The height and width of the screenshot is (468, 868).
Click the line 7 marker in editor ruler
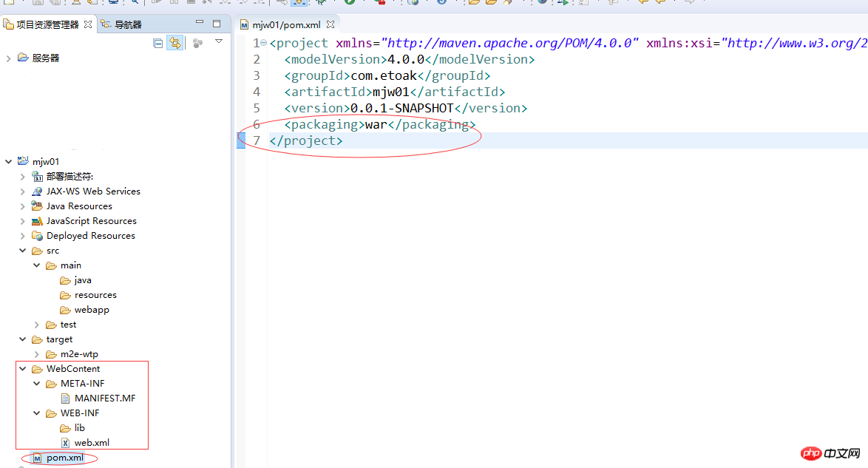[x=241, y=140]
